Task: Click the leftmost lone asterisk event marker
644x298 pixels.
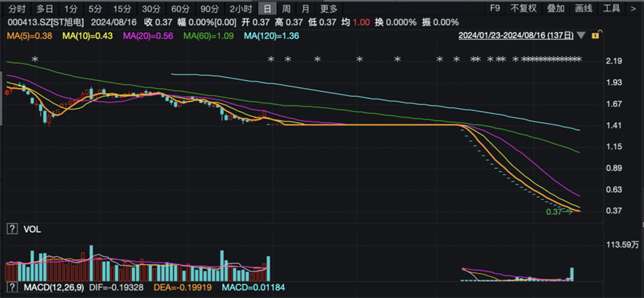Action: coord(35,59)
